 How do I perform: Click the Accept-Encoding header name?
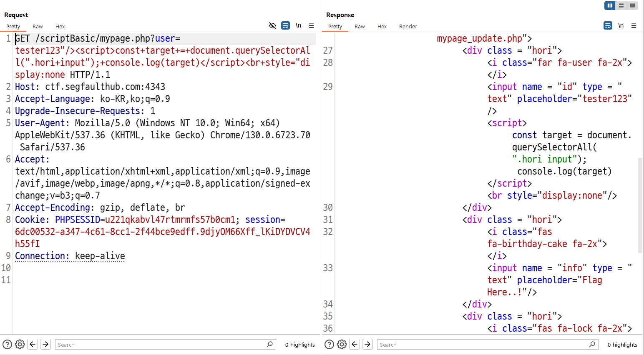click(x=53, y=207)
